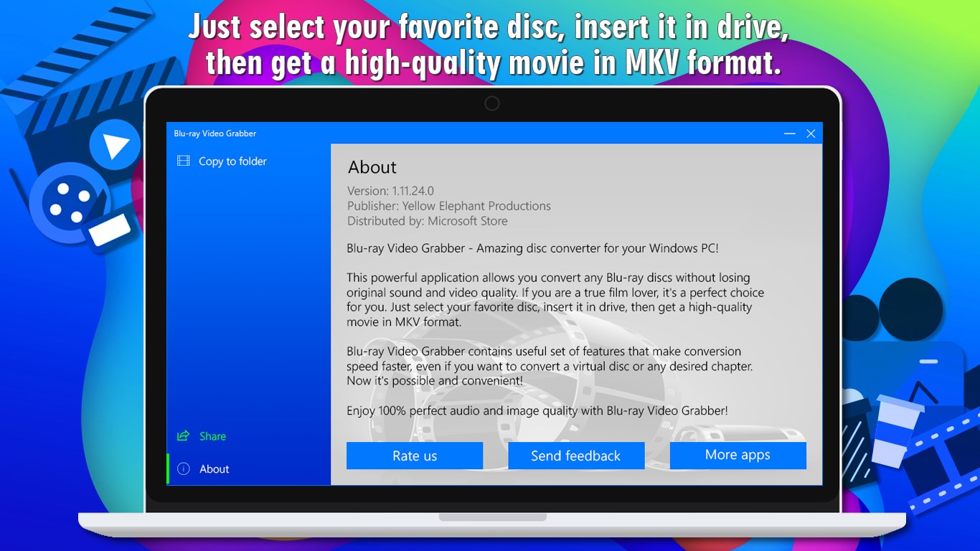
Task: Click the About heading
Action: [x=372, y=167]
